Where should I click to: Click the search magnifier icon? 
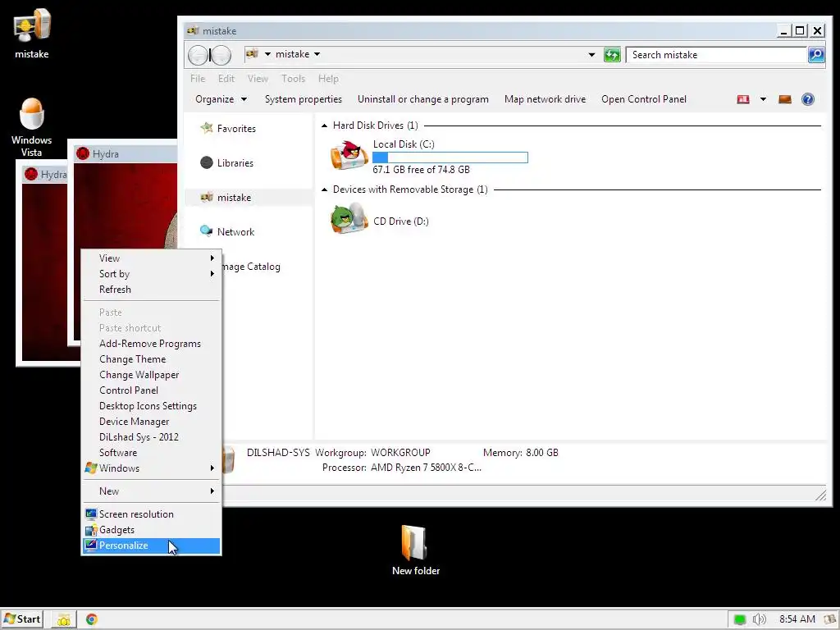[816, 55]
